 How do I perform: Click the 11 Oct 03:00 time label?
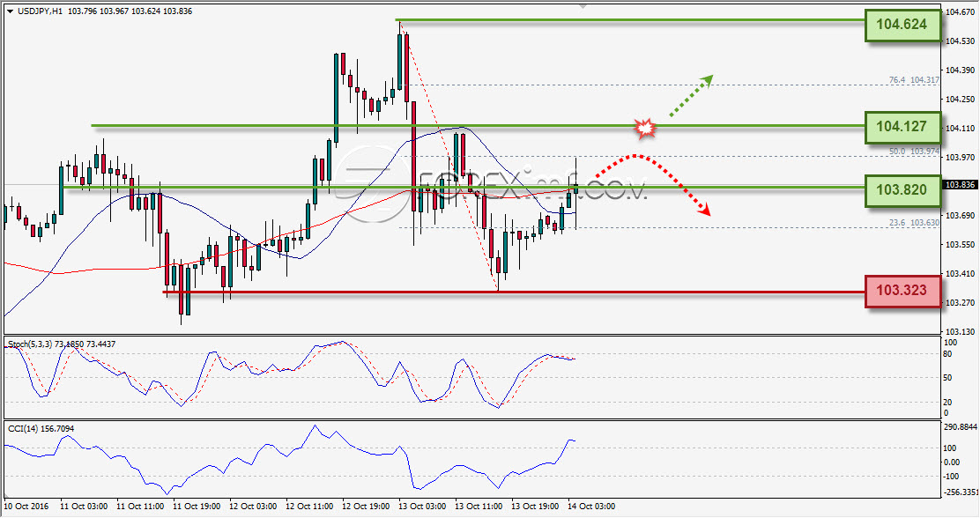click(x=84, y=507)
